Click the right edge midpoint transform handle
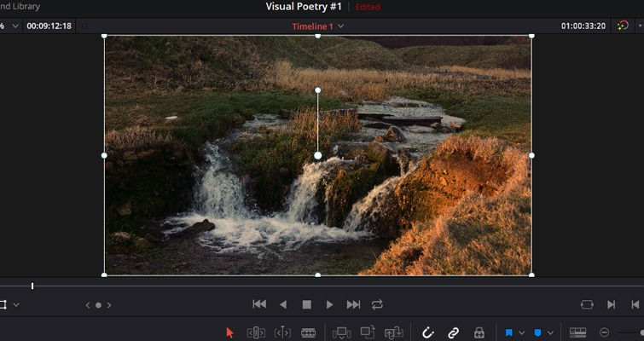This screenshot has height=341, width=644. [531, 155]
